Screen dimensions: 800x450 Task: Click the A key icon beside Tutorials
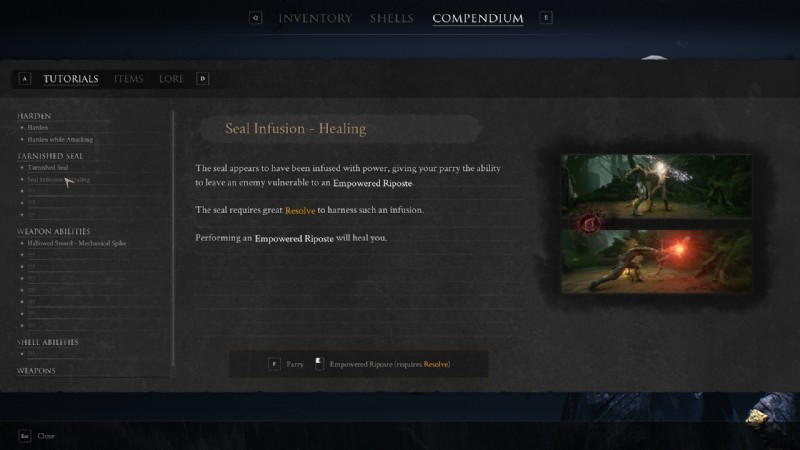(x=24, y=79)
